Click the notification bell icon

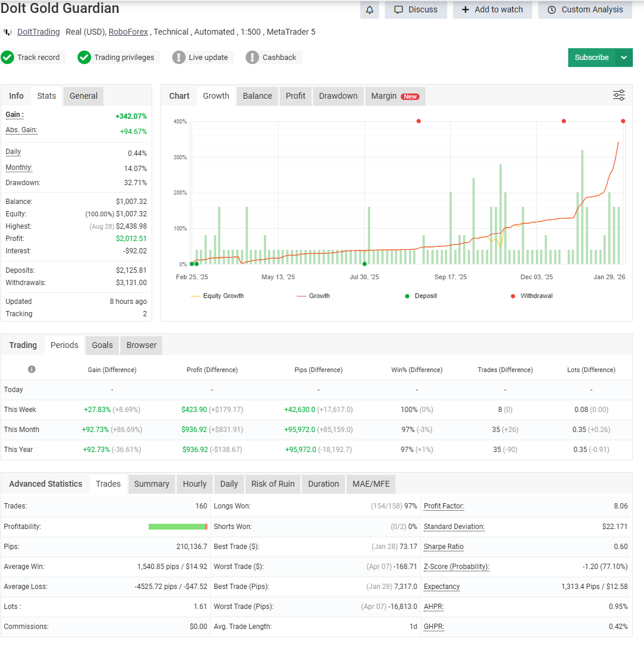tap(370, 10)
